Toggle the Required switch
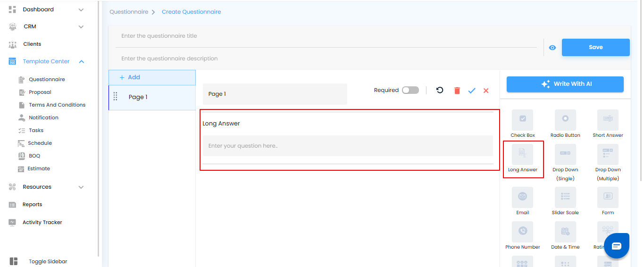Viewport: 644px width, 267px height. pos(410,90)
